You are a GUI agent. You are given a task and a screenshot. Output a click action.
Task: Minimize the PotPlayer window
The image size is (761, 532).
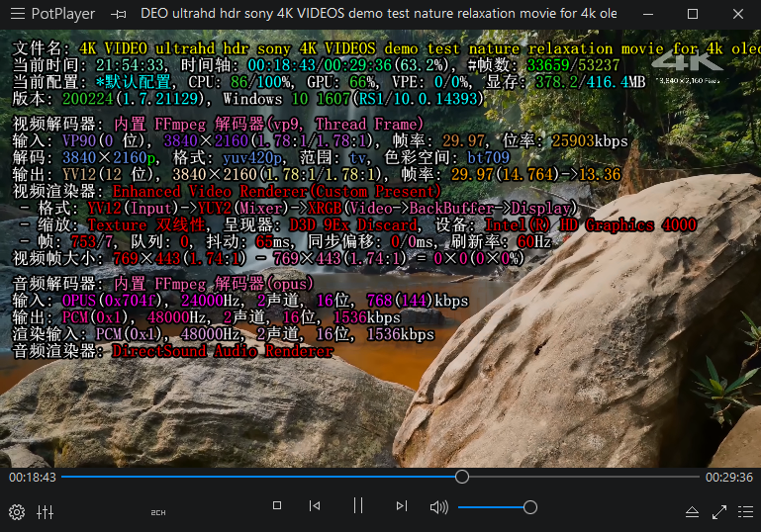(648, 14)
